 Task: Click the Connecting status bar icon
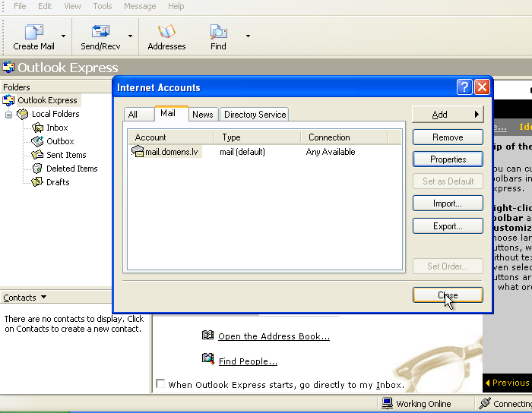coord(485,403)
